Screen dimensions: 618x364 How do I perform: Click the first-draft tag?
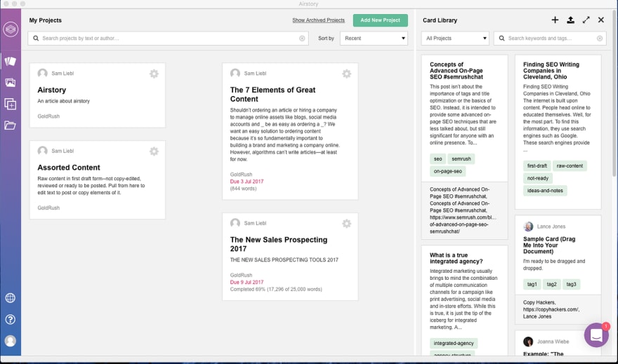tap(537, 166)
